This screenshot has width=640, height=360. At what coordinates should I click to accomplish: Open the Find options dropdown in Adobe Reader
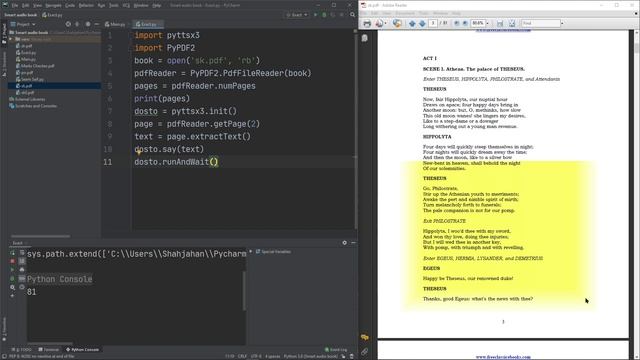pyautogui.click(x=562, y=23)
